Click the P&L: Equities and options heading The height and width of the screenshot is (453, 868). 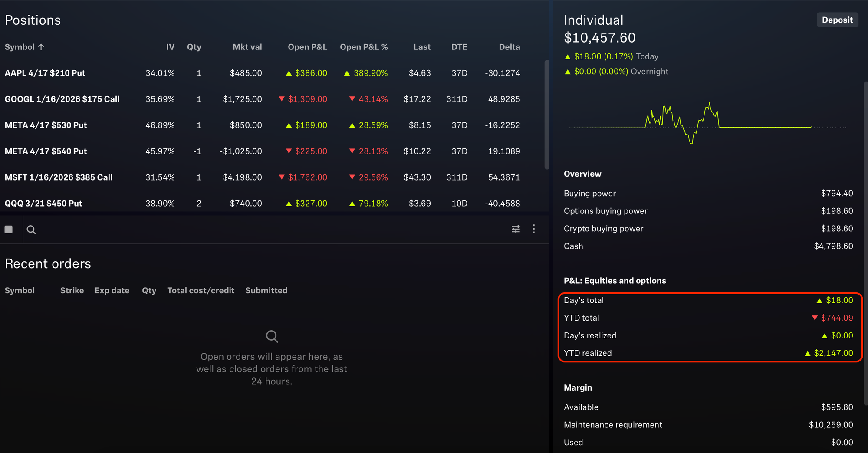(615, 281)
